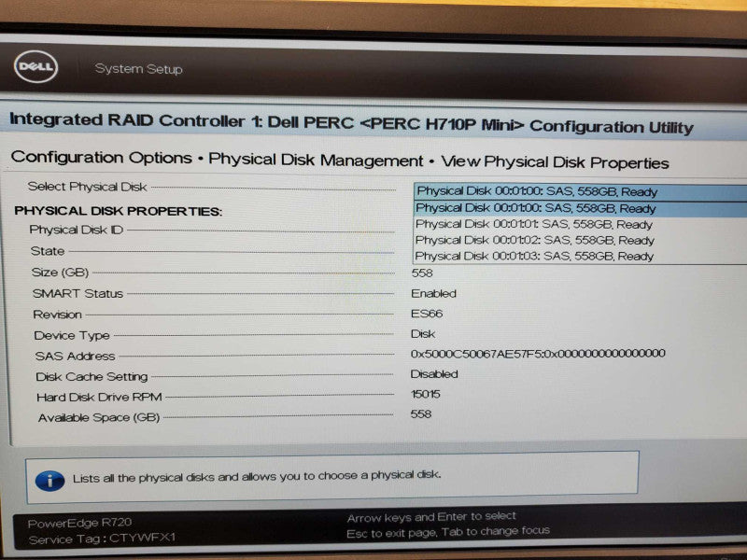Click the PHYSICAL DISK PROPERTIES heading

click(x=119, y=211)
